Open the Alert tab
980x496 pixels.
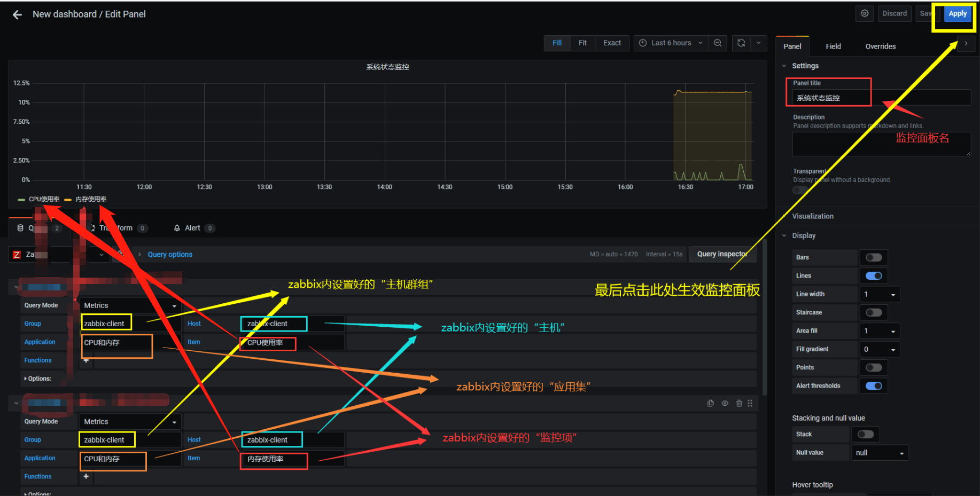pos(193,228)
